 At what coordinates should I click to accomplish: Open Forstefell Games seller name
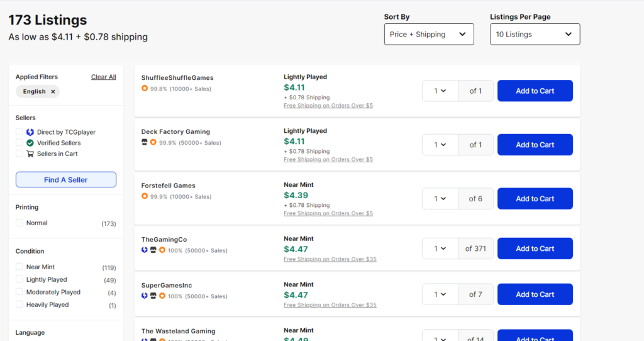[x=169, y=186]
